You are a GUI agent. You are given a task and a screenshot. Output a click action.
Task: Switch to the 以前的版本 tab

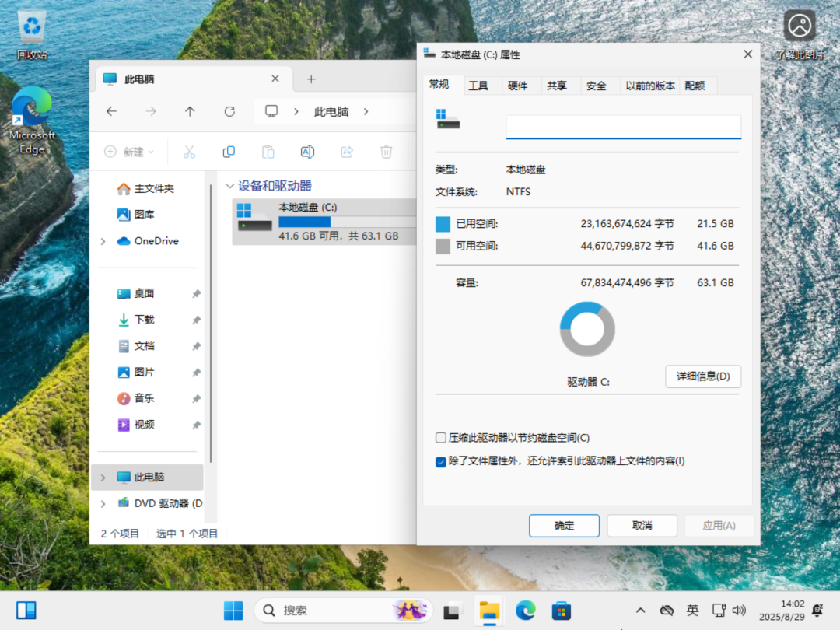point(649,86)
